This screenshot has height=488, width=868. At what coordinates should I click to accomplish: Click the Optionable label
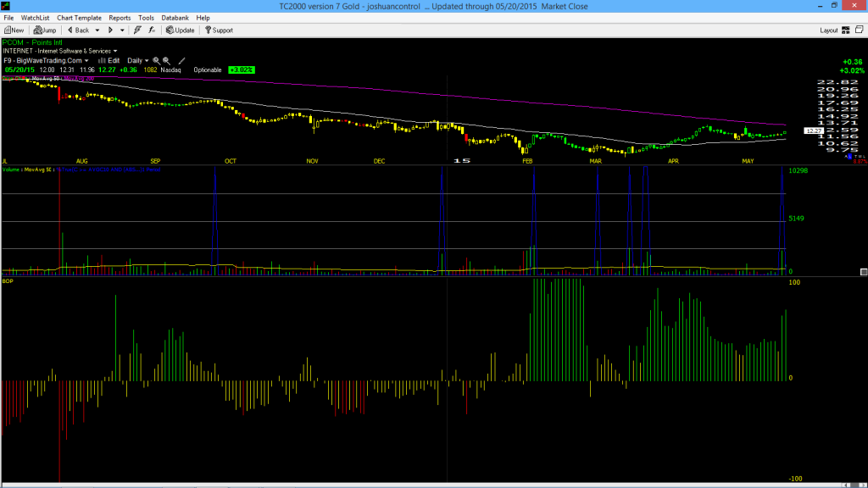click(208, 70)
